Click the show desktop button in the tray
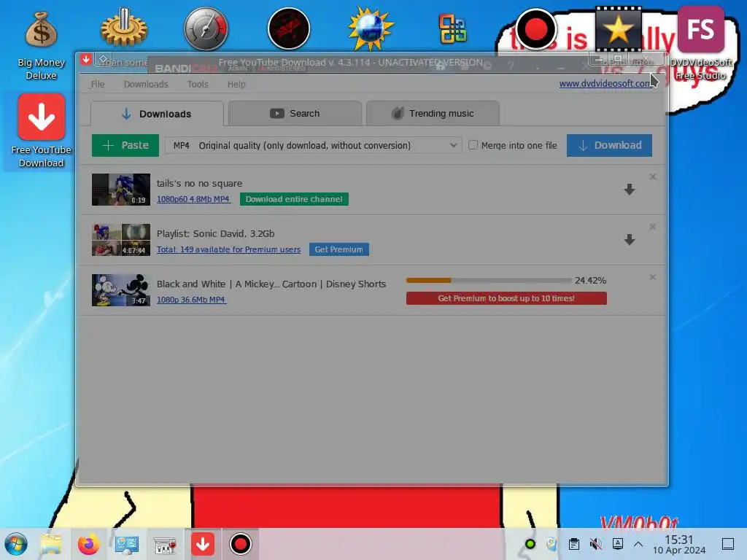747x560 pixels. (x=728, y=544)
